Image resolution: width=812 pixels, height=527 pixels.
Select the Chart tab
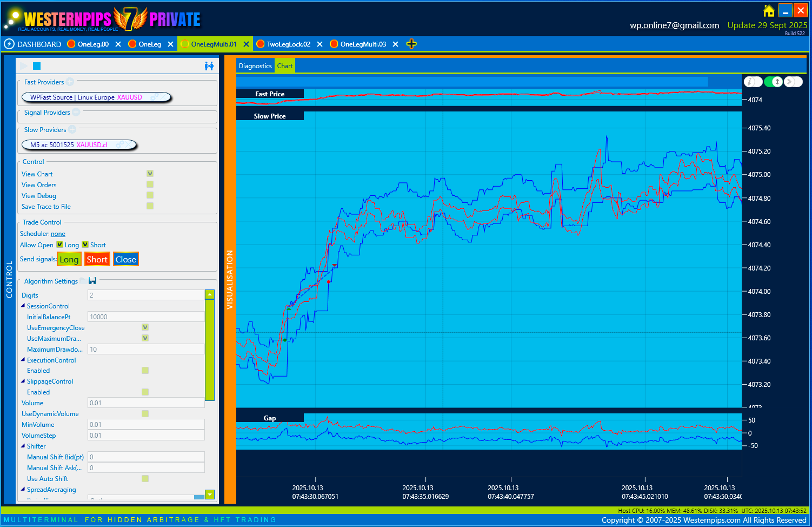[285, 66]
